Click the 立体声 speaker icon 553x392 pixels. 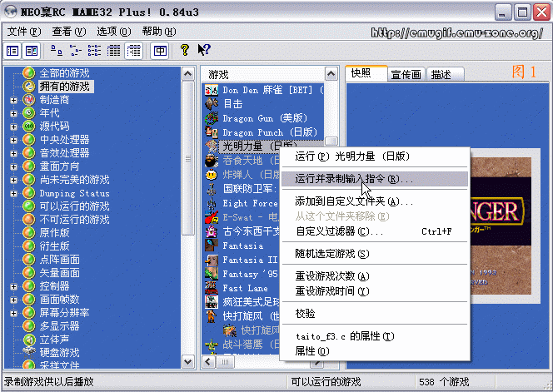point(29,340)
